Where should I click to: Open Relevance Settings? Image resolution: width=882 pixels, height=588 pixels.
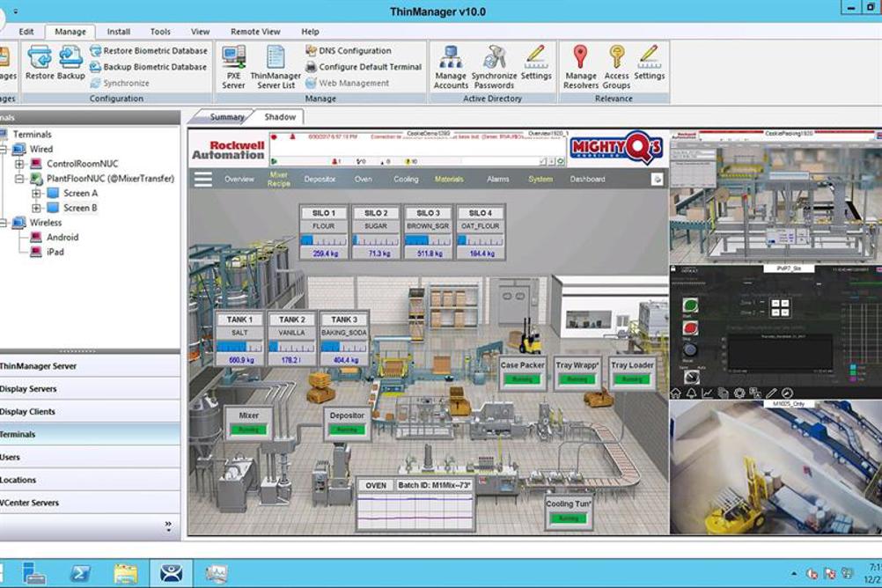point(649,62)
